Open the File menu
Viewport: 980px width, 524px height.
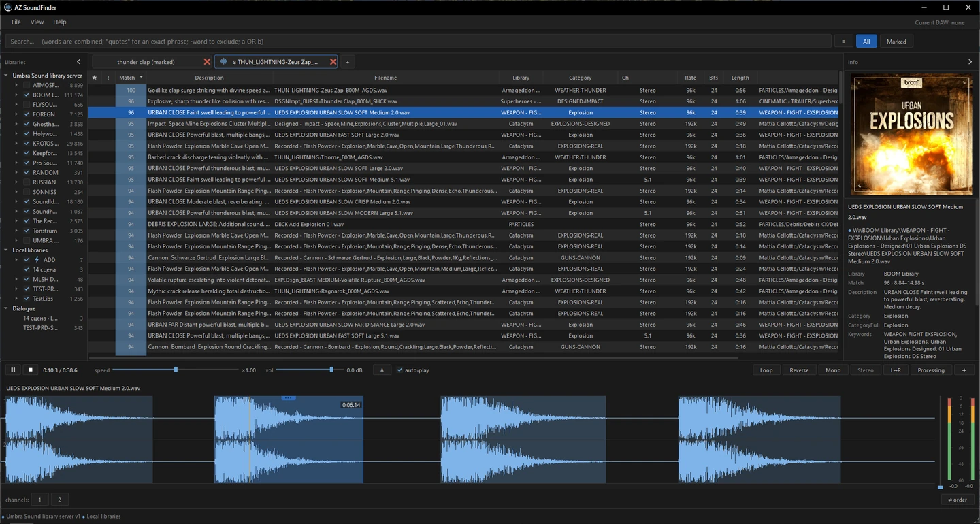16,22
